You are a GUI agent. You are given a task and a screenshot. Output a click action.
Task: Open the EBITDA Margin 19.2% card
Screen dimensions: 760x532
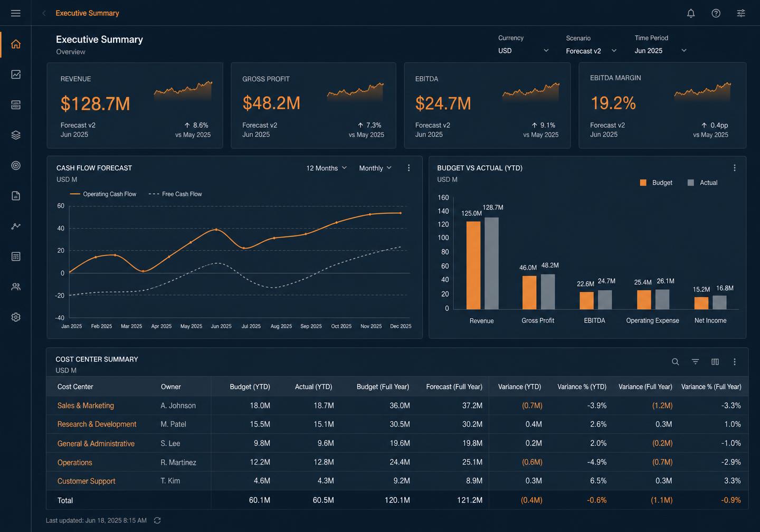point(662,106)
